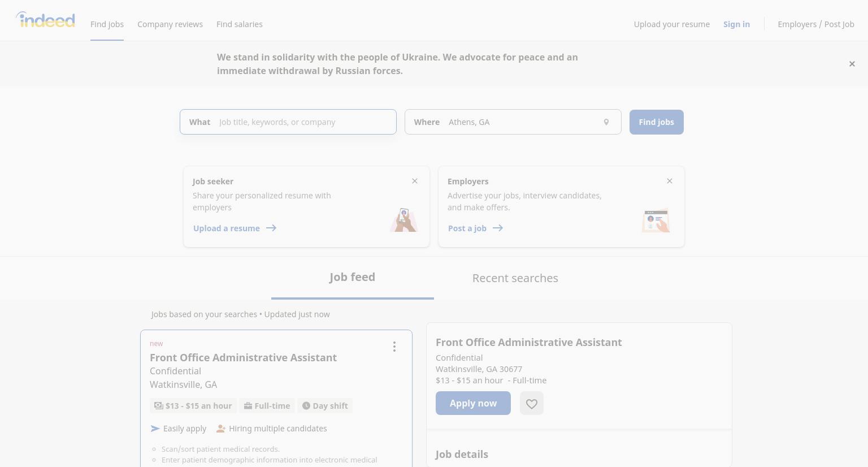Click the Easily apply arrow icon
The image size is (868, 467).
pyautogui.click(x=155, y=429)
